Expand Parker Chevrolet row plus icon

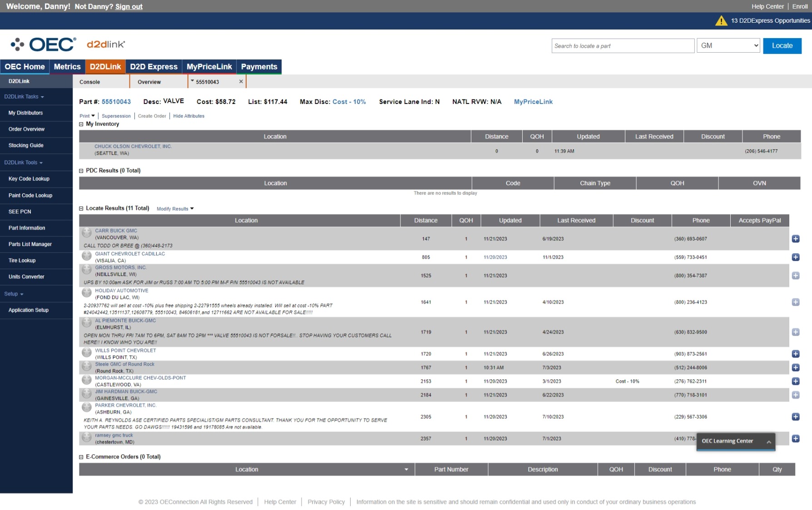coord(796,417)
